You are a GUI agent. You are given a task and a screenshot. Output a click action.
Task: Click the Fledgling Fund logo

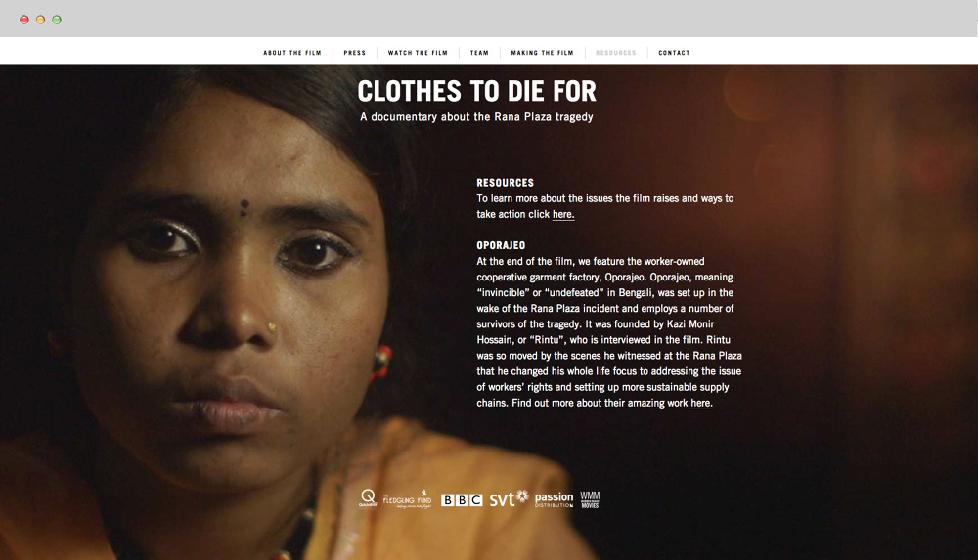[407, 498]
